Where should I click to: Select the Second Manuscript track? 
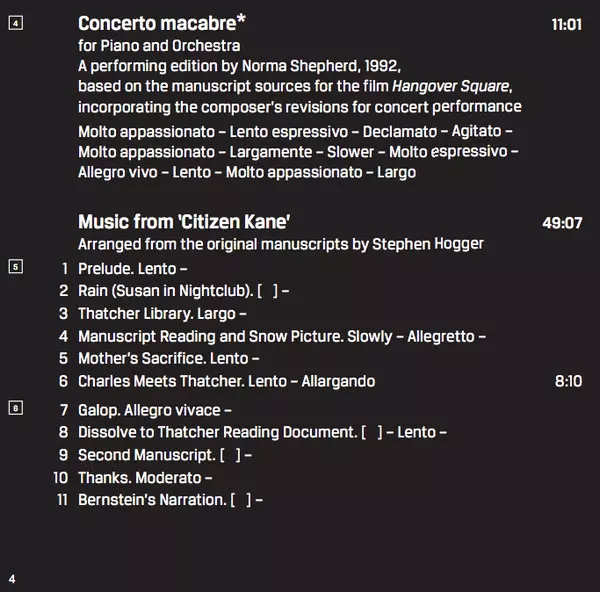(x=164, y=455)
